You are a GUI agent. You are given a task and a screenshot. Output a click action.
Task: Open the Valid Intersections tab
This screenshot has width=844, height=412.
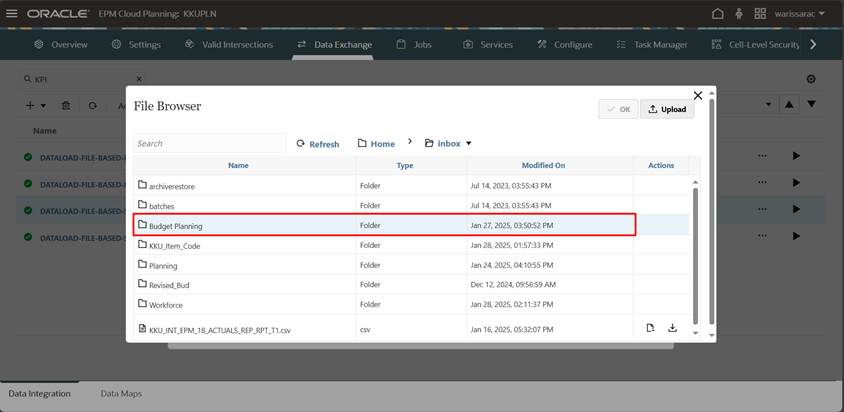(229, 45)
